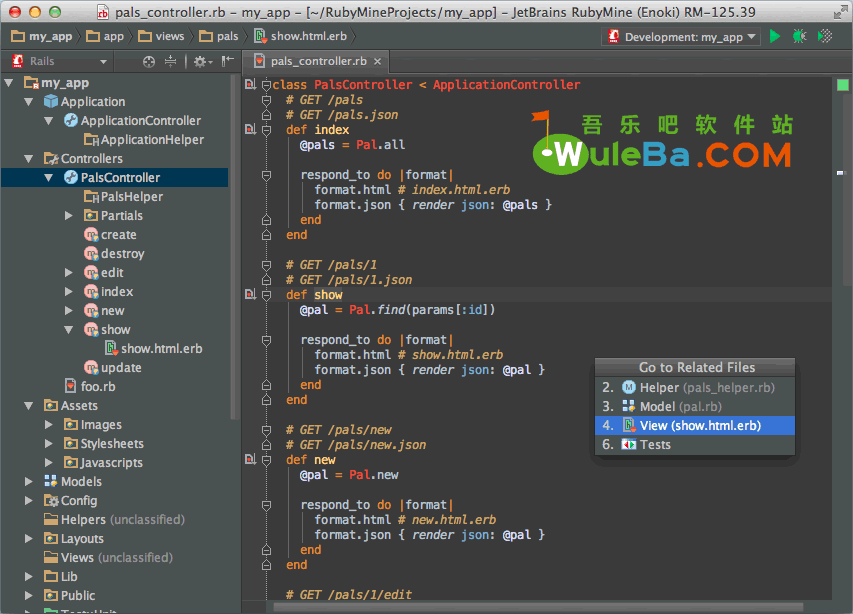
Task: Fold the def show method
Action: point(267,295)
